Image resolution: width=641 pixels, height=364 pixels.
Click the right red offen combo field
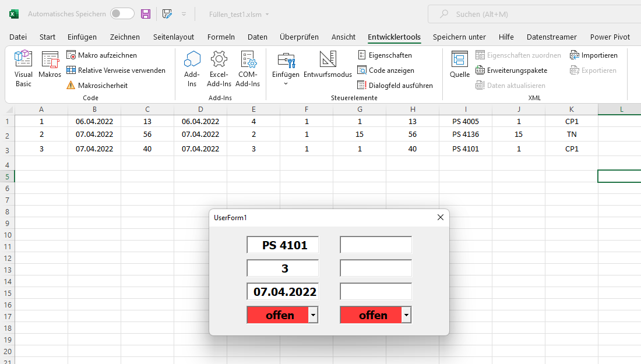click(371, 315)
